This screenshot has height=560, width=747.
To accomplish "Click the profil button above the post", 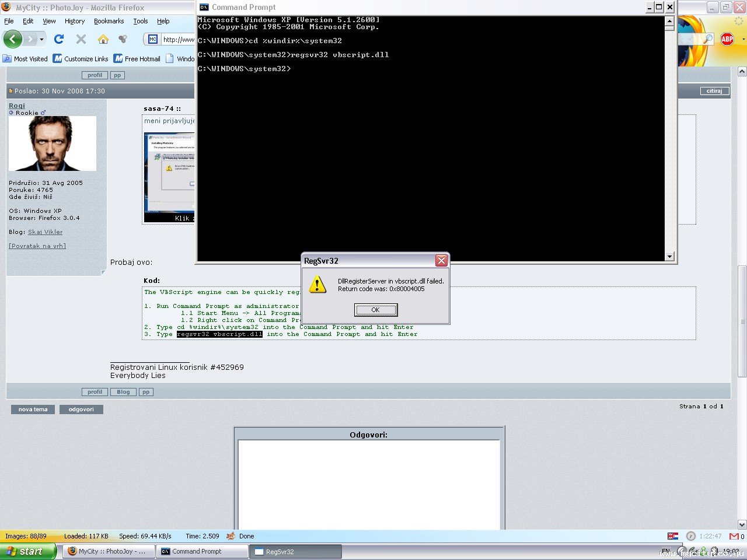I will click(x=95, y=75).
